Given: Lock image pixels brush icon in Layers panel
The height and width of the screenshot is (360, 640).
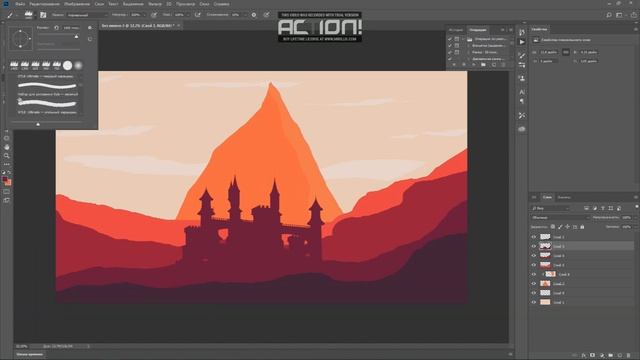Looking at the screenshot, I should point(560,227).
